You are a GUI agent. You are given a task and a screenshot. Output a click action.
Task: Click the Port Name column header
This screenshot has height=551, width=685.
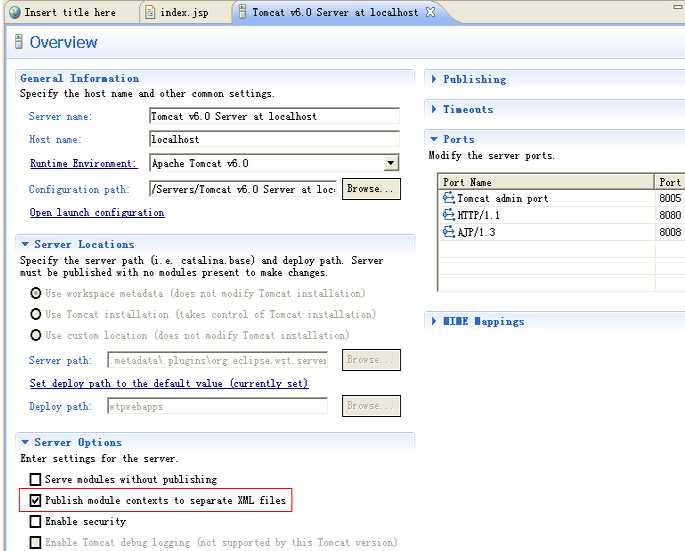tap(546, 182)
